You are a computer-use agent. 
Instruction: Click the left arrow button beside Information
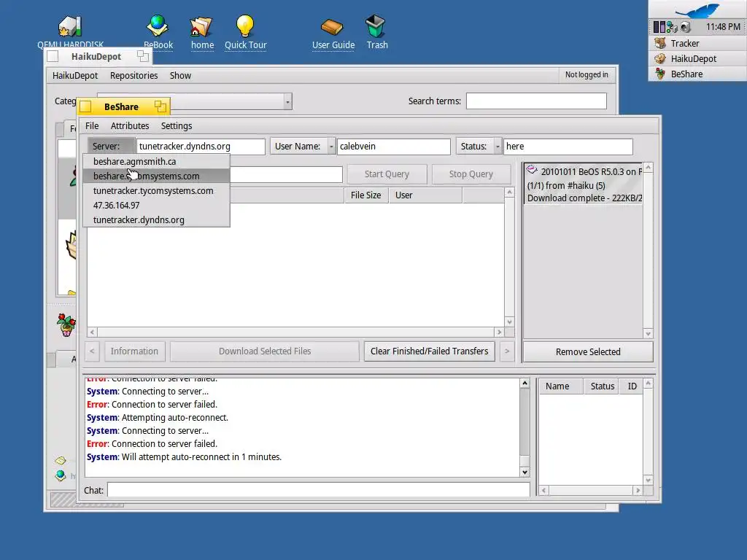pos(92,351)
